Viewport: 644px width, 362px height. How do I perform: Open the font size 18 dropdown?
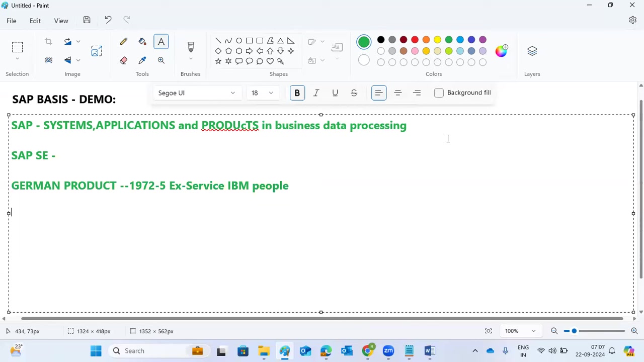[x=263, y=93]
